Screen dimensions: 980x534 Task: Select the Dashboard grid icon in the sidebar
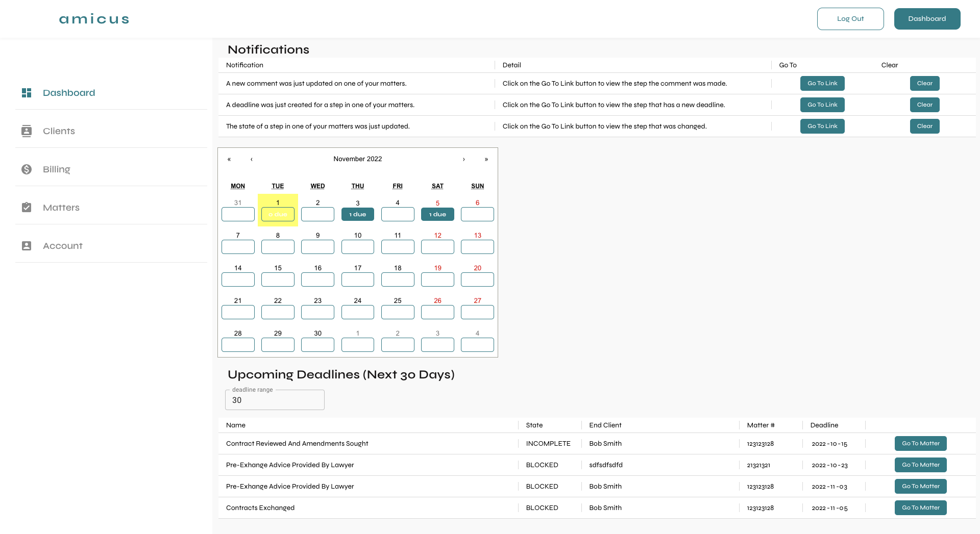(27, 93)
